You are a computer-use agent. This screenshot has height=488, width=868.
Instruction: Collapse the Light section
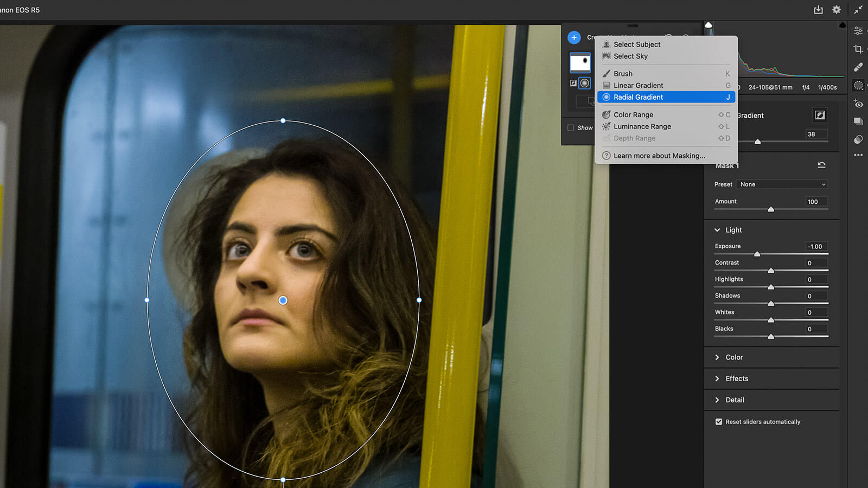[x=717, y=230]
